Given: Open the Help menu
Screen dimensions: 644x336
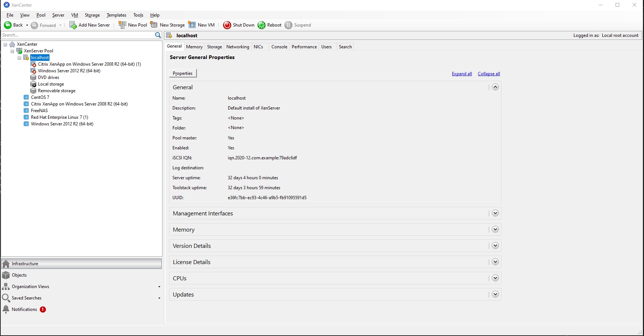Looking at the screenshot, I should pyautogui.click(x=155, y=15).
